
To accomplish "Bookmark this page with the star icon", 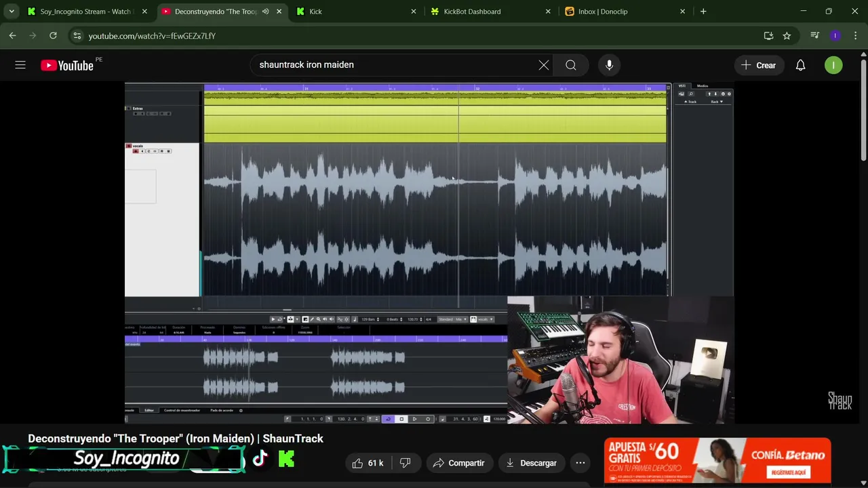I will [x=787, y=35].
